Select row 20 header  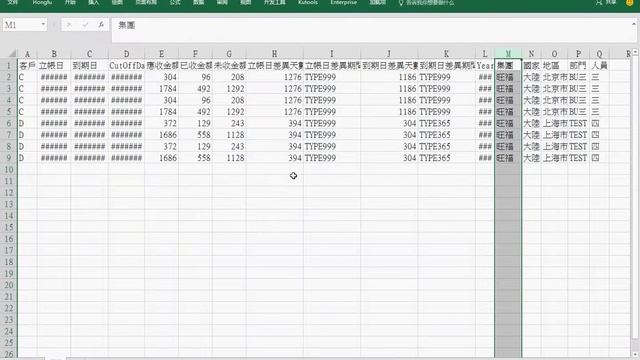click(9, 285)
